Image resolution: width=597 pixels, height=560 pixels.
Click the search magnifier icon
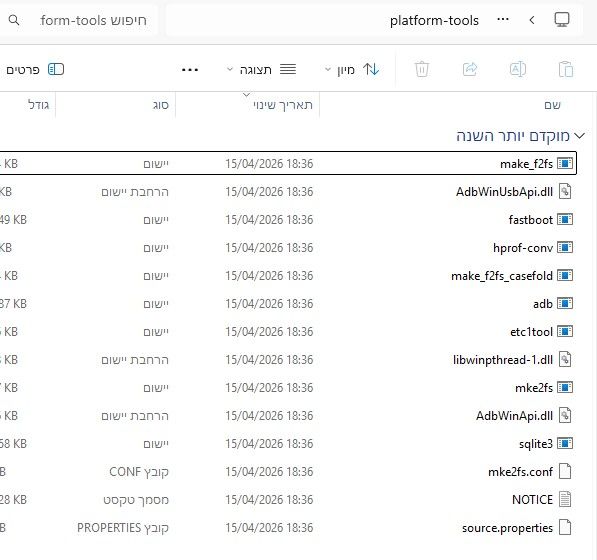pos(14,20)
